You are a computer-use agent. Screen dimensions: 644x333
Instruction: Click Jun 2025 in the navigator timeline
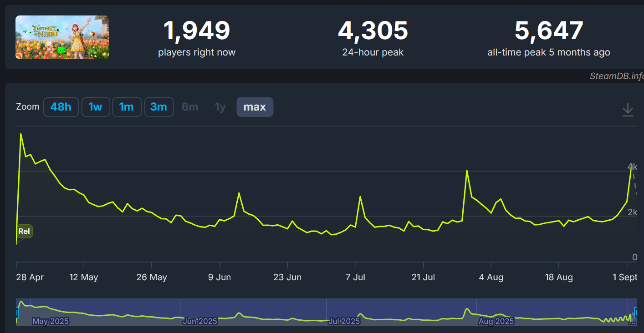[x=200, y=322]
